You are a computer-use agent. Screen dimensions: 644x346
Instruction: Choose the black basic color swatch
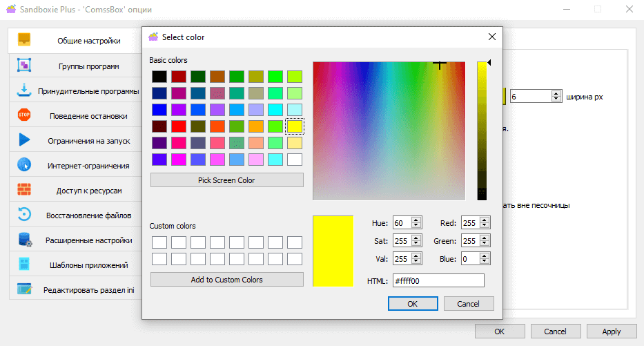159,77
